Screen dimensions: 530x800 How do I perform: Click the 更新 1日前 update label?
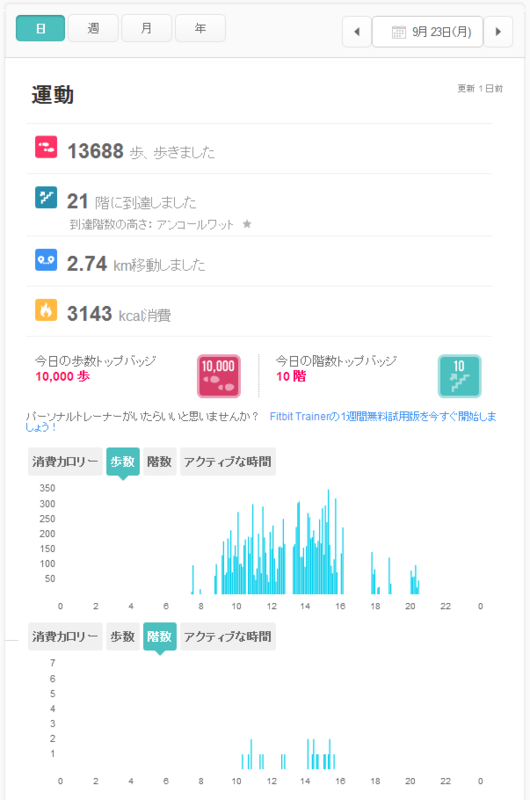point(480,88)
